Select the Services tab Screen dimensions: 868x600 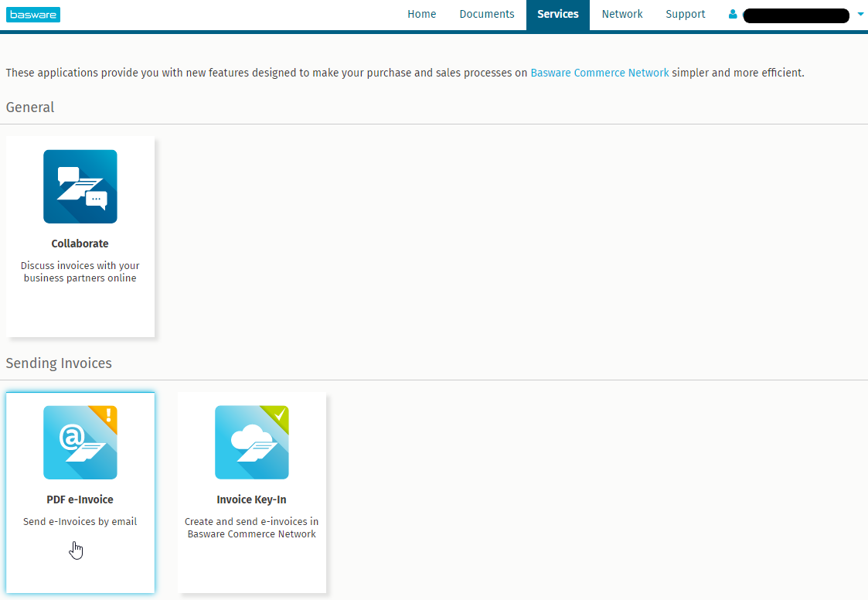pos(558,15)
